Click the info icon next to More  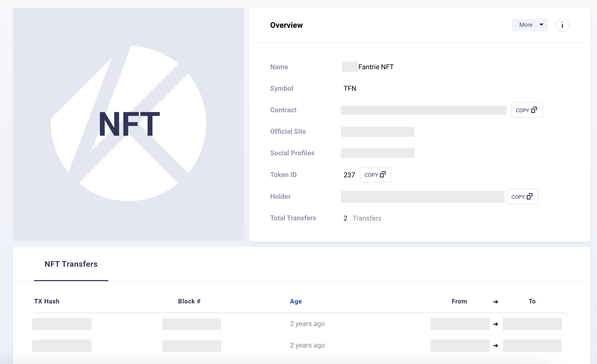click(x=562, y=25)
